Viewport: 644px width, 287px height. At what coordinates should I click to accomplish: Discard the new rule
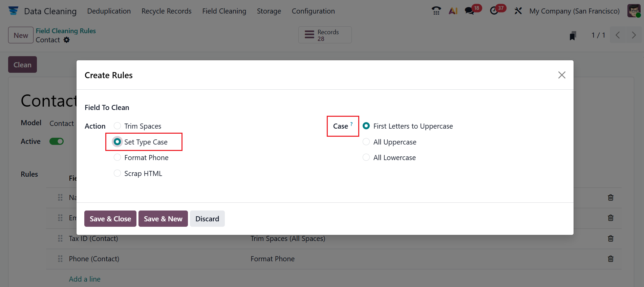[207, 219]
